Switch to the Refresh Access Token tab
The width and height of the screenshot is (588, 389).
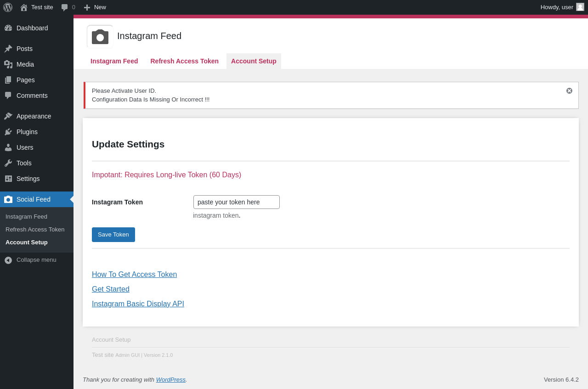tap(185, 61)
